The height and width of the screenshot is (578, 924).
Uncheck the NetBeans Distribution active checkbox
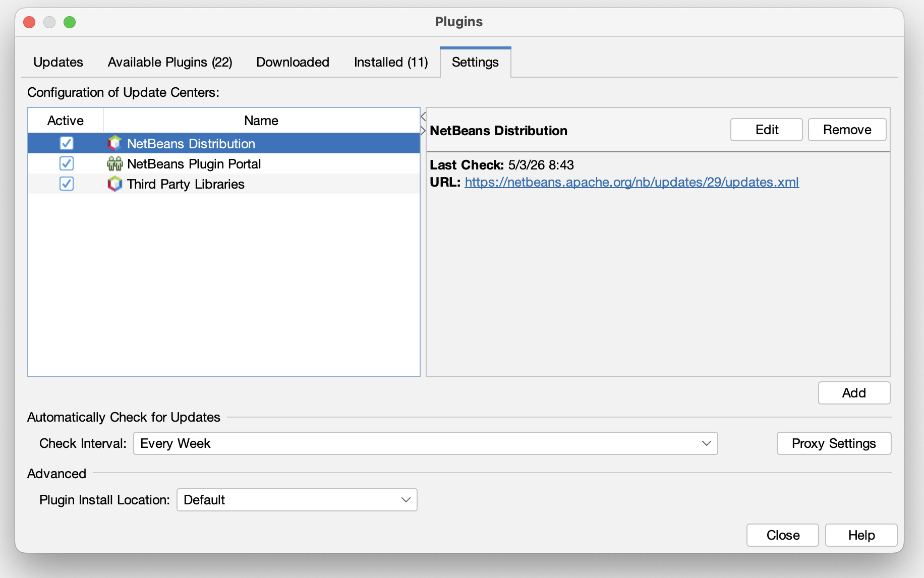67,143
